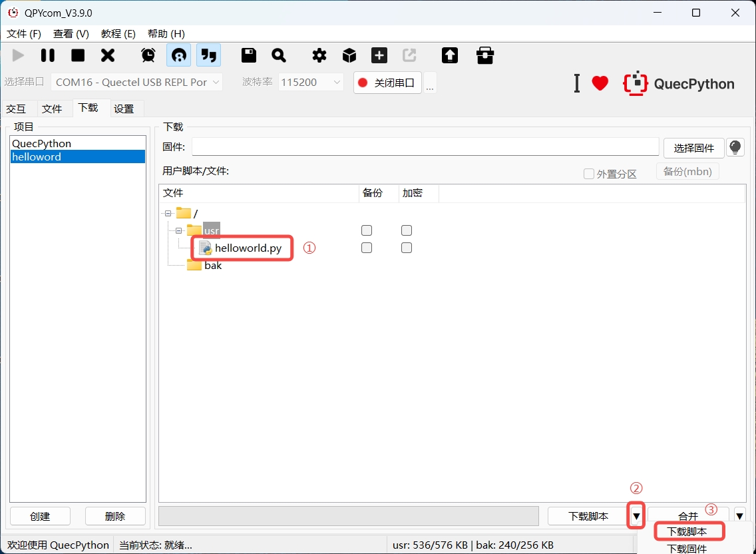Open the 教程 (E) menu
756x554 pixels.
[x=118, y=33]
